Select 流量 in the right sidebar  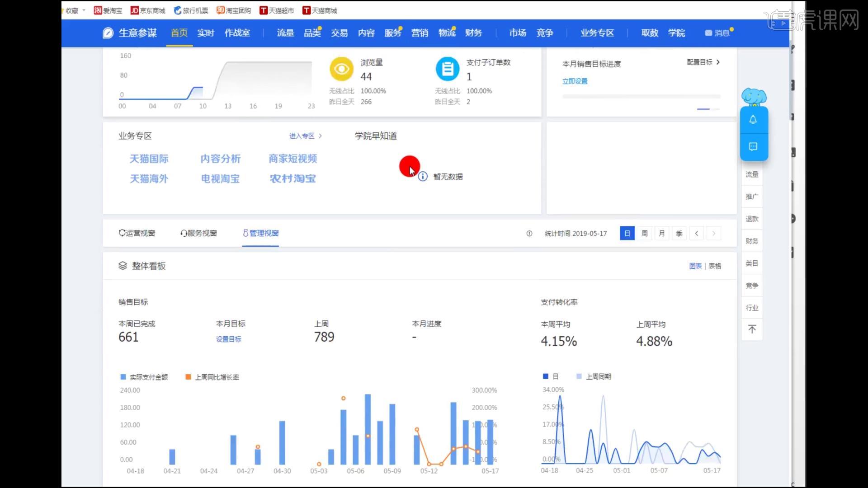pyautogui.click(x=751, y=174)
